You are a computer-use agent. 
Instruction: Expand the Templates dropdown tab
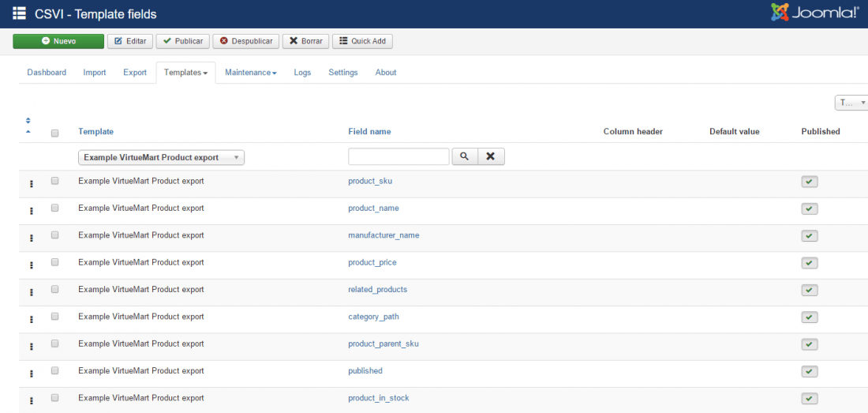coord(186,73)
